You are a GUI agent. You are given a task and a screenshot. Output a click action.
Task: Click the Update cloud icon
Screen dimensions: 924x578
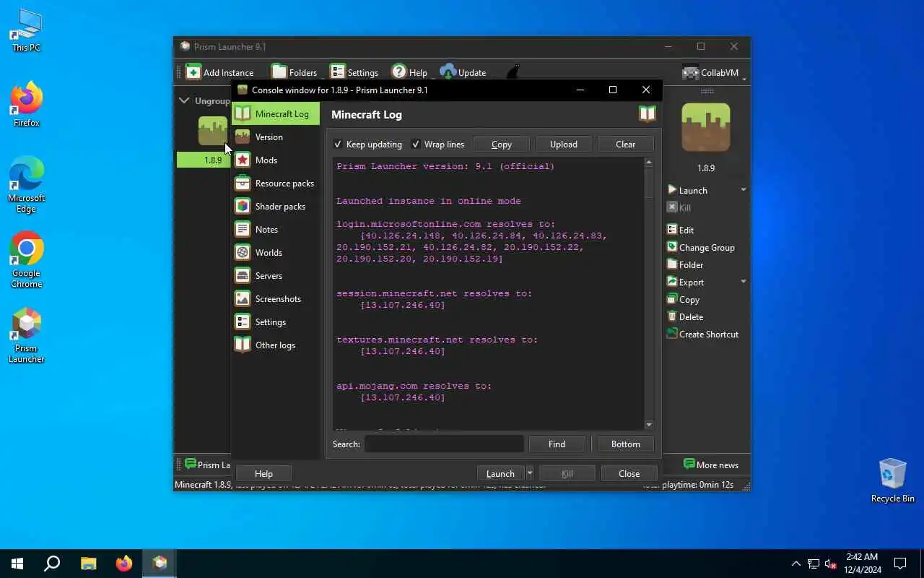tap(448, 72)
